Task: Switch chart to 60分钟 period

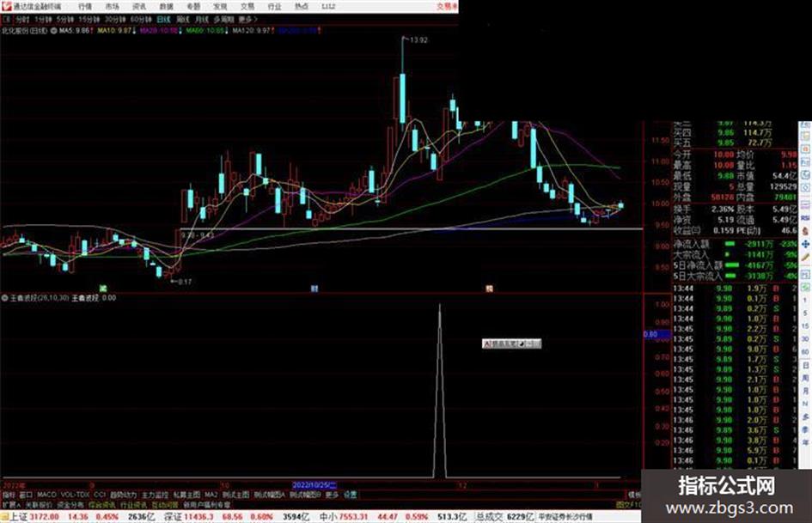Action: (x=141, y=19)
